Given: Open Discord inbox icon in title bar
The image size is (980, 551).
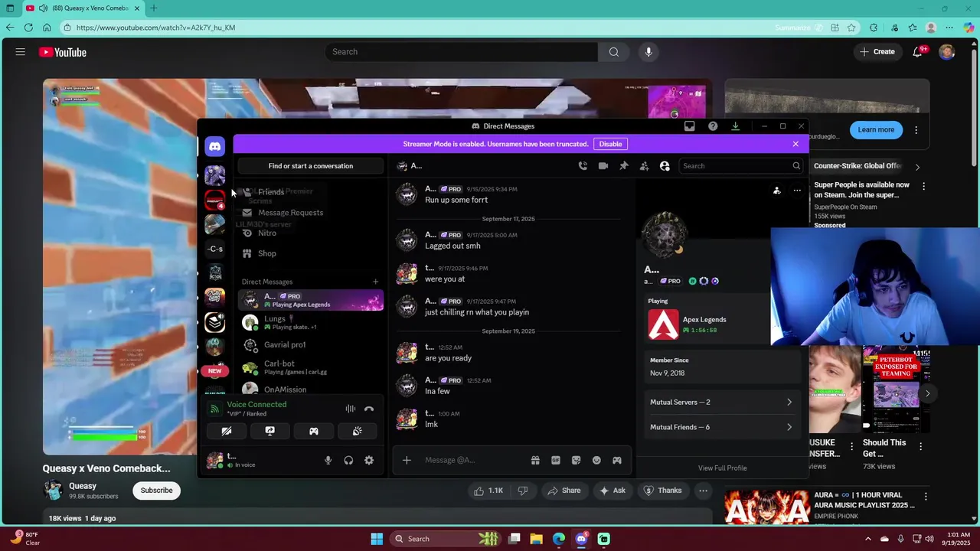Looking at the screenshot, I should click(689, 126).
